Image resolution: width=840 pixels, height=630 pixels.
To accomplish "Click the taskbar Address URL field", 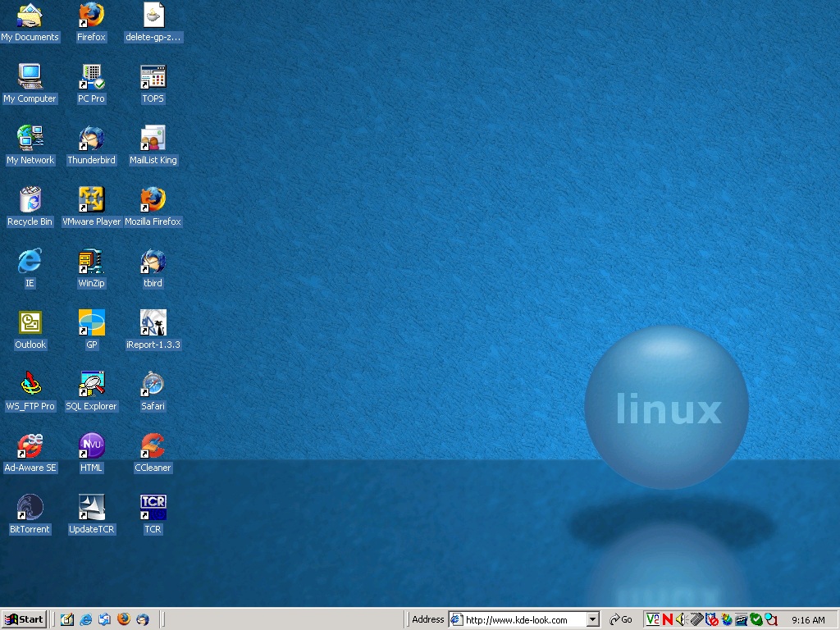I will (x=518, y=620).
